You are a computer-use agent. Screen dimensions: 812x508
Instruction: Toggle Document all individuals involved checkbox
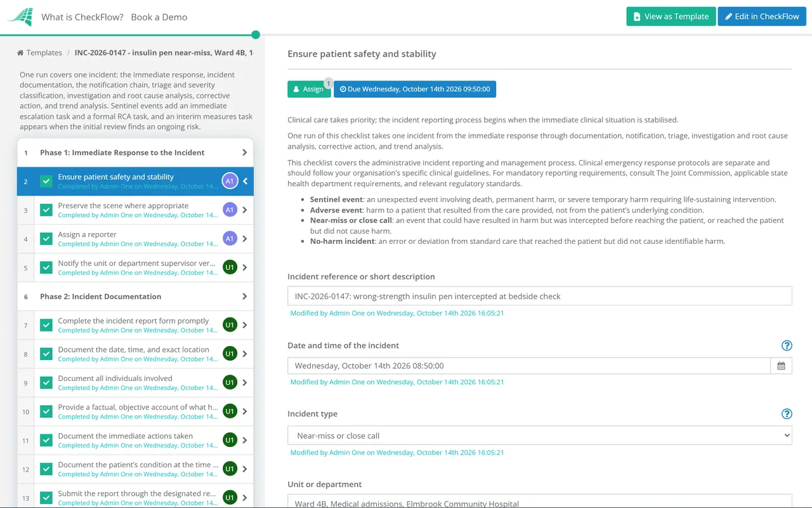pyautogui.click(x=46, y=382)
